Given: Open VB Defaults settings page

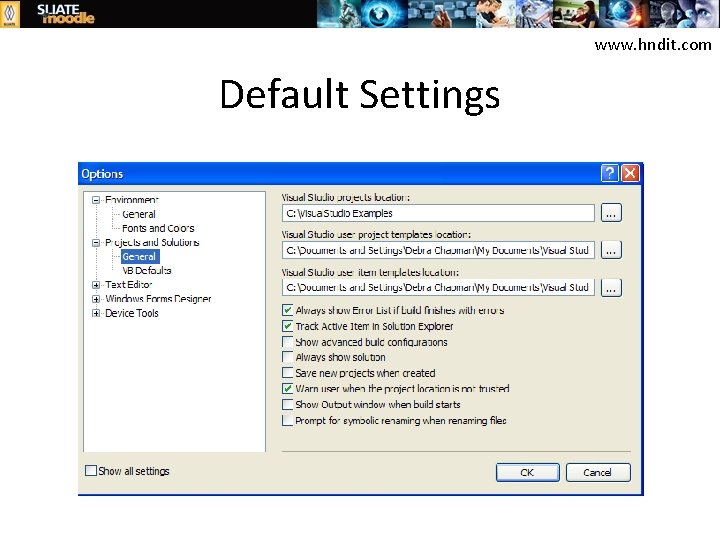Looking at the screenshot, I should click(146, 270).
